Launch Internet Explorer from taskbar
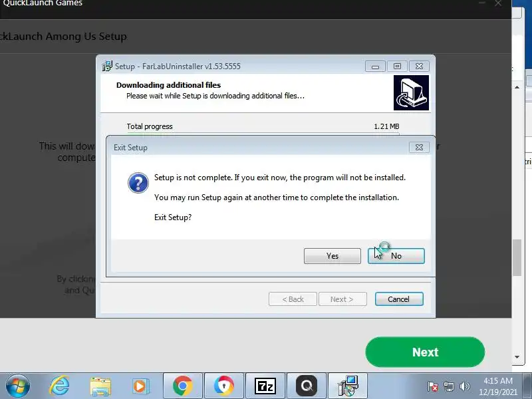The width and height of the screenshot is (532, 399). [59, 386]
